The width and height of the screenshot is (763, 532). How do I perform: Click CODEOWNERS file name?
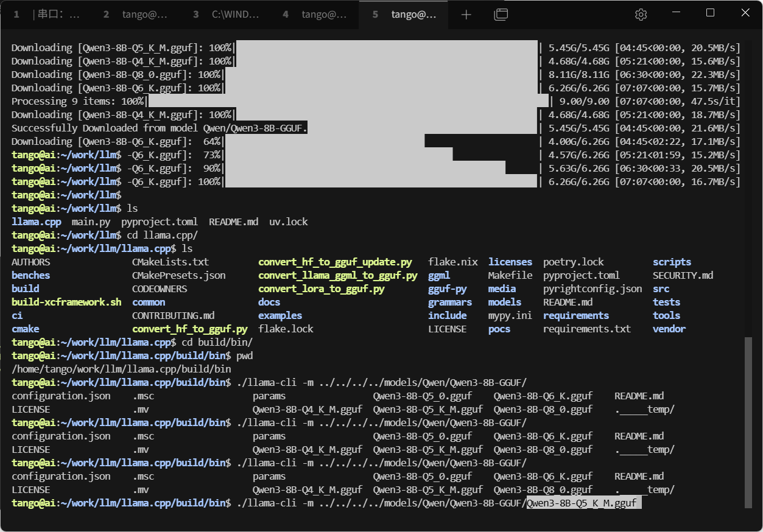pos(160,289)
